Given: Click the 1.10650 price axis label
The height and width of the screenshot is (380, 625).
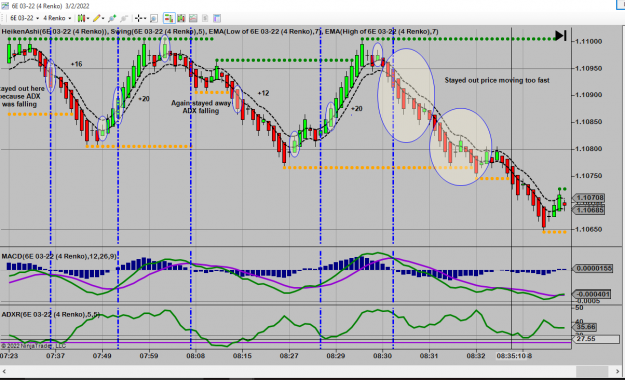Looking at the screenshot, I should [x=588, y=229].
